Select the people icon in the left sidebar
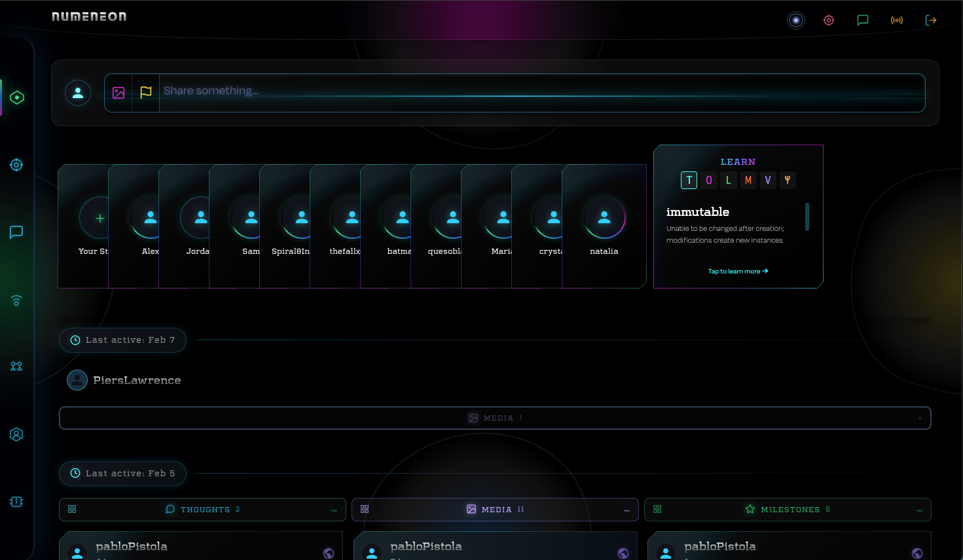 (16, 366)
